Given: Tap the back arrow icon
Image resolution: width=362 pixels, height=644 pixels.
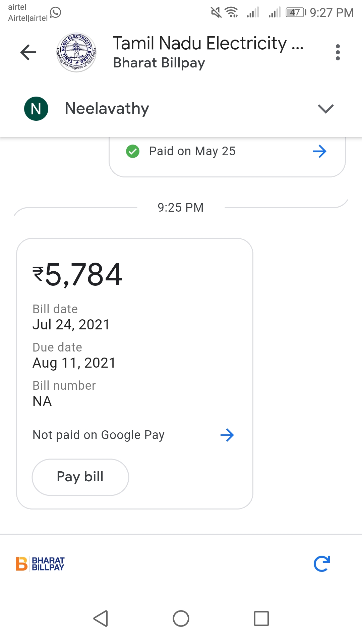Looking at the screenshot, I should 28,52.
